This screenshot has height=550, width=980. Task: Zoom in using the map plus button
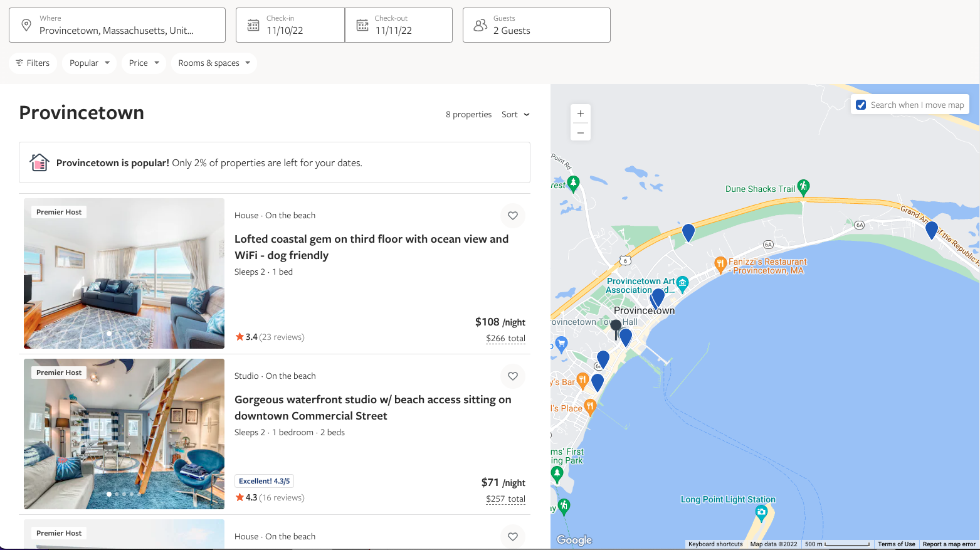pos(580,113)
